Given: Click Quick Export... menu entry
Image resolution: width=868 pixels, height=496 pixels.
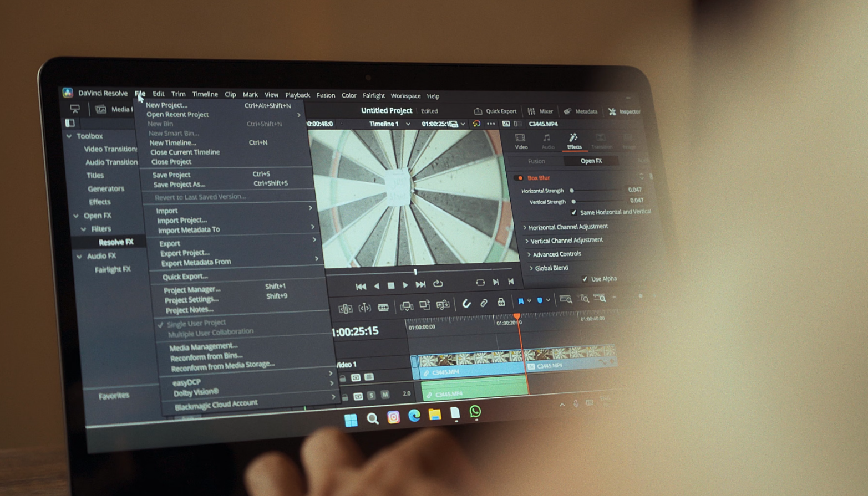Looking at the screenshot, I should click(185, 277).
